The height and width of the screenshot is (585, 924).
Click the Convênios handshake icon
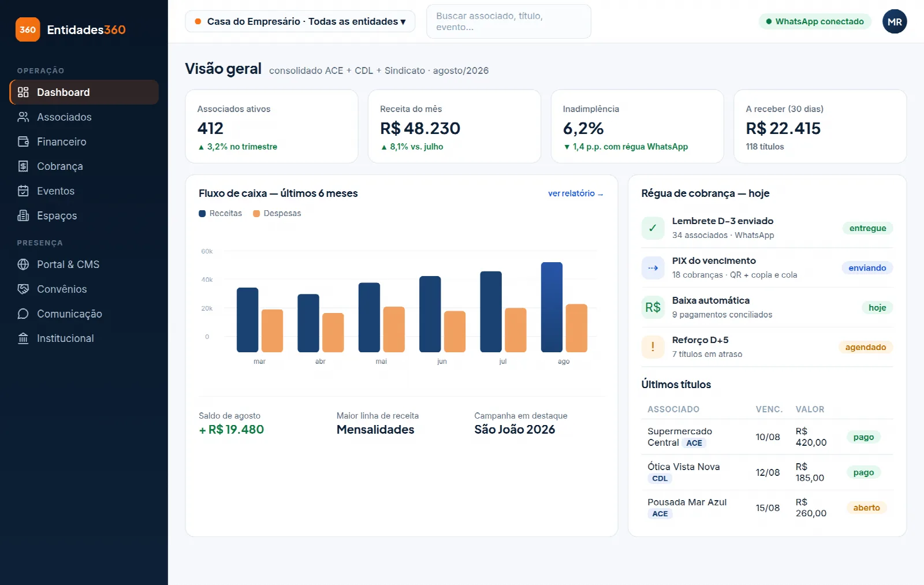point(23,289)
